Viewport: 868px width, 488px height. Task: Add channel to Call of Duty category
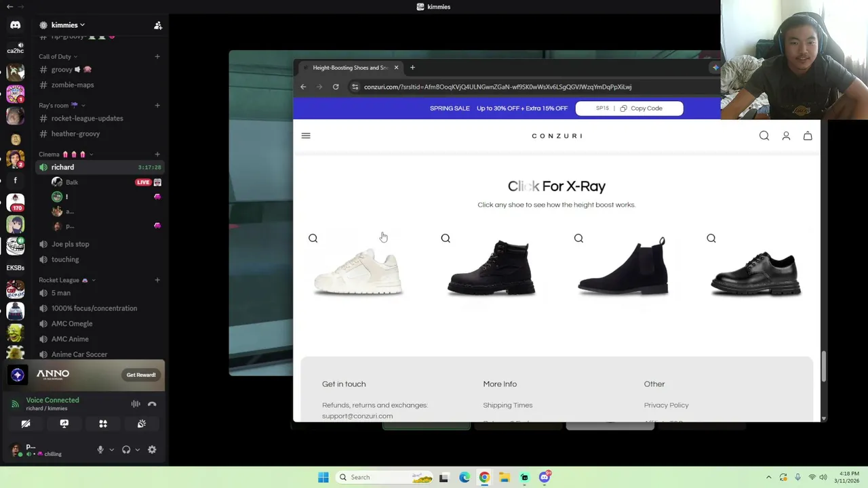pyautogui.click(x=157, y=56)
